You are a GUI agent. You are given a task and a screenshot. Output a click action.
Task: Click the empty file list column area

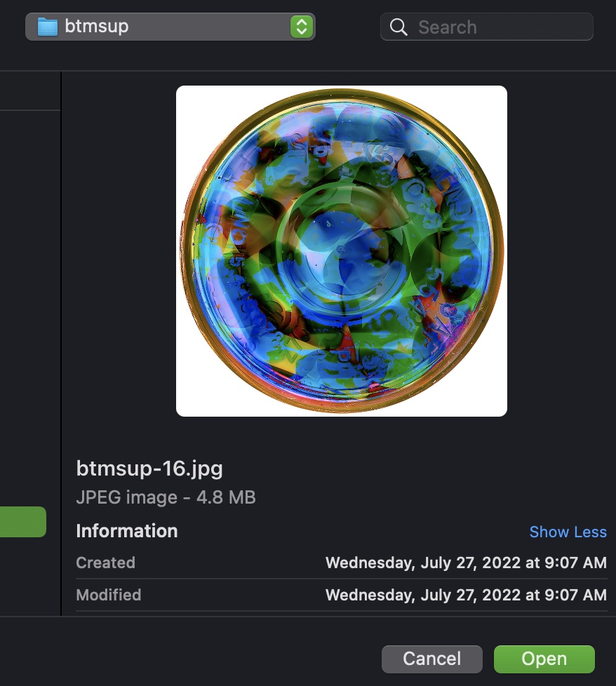tap(29, 307)
